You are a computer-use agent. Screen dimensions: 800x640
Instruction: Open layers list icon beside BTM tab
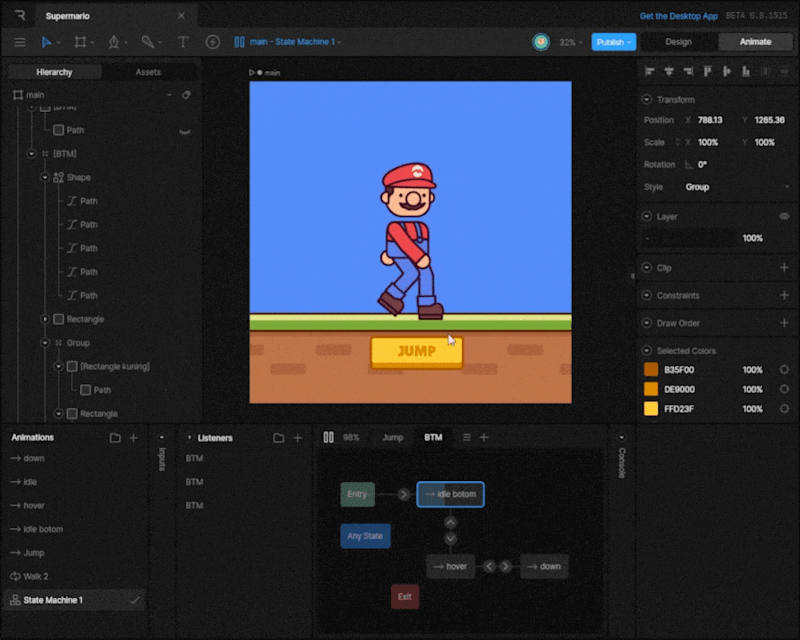click(x=466, y=437)
